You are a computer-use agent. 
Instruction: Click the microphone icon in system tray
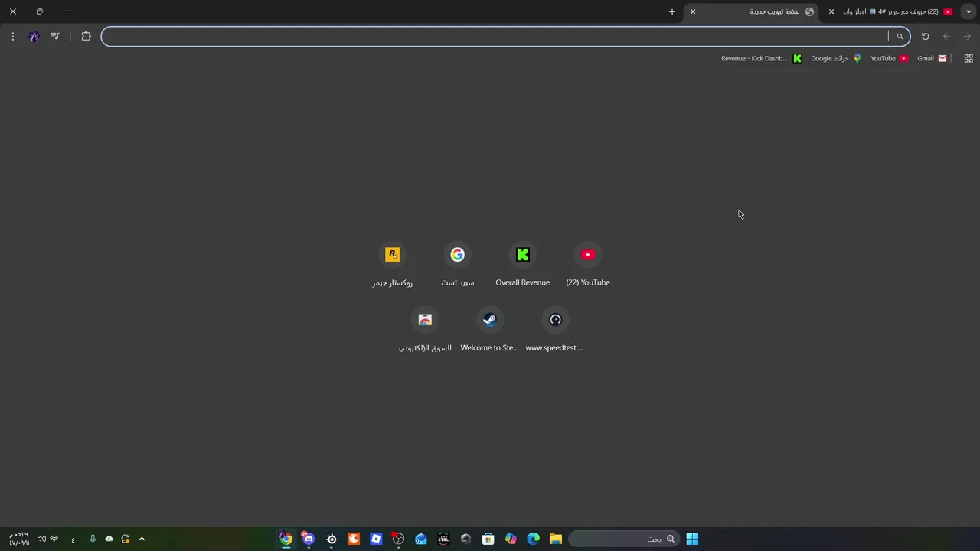point(93,539)
